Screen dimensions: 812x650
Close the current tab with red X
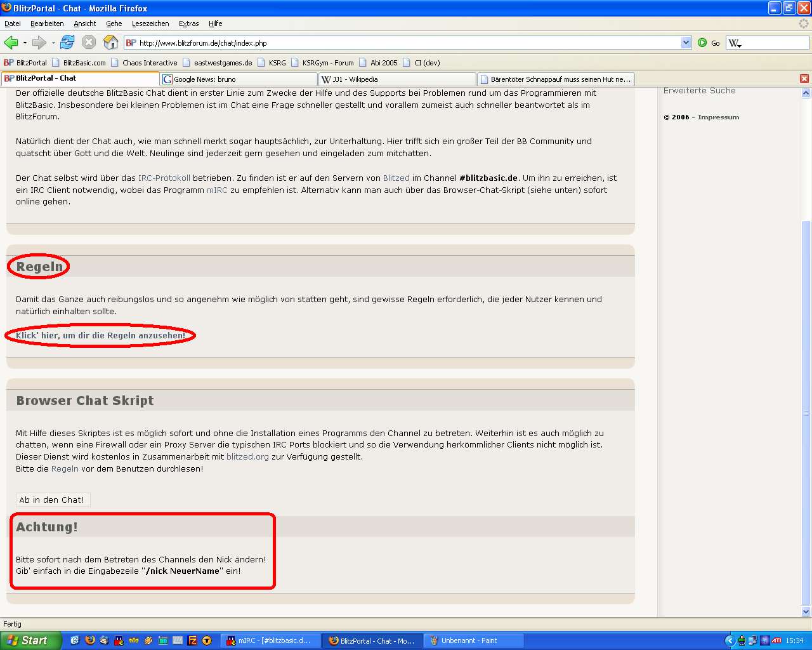point(804,79)
